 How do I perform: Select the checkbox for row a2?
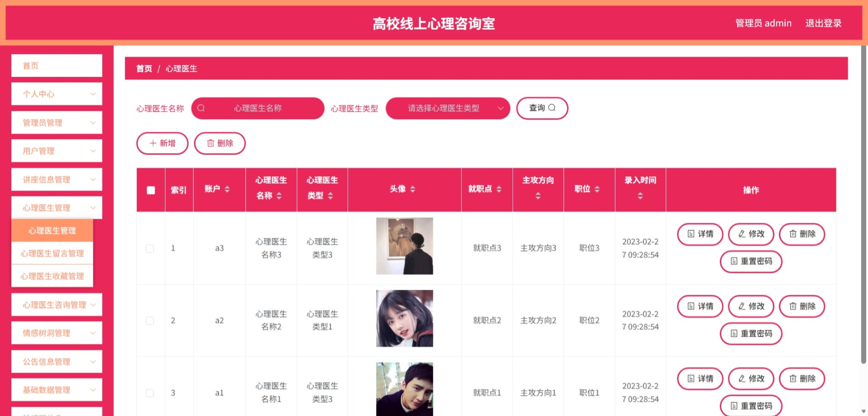pyautogui.click(x=150, y=321)
